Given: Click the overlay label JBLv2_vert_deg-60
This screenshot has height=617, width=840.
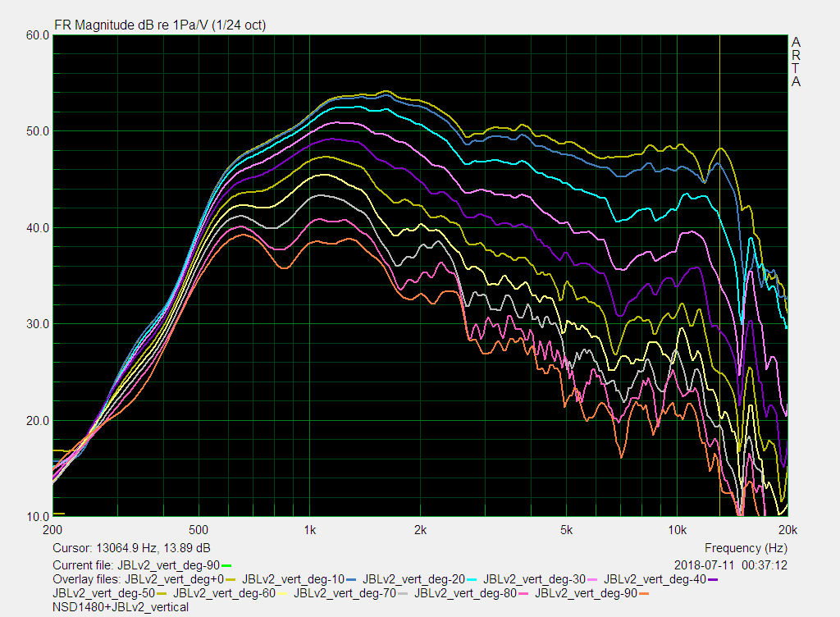Looking at the screenshot, I should [224, 593].
